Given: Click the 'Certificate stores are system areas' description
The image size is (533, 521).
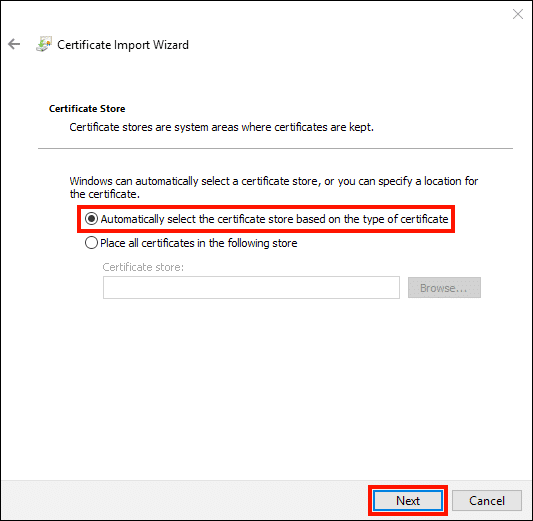Looking at the screenshot, I should pyautogui.click(x=221, y=127).
